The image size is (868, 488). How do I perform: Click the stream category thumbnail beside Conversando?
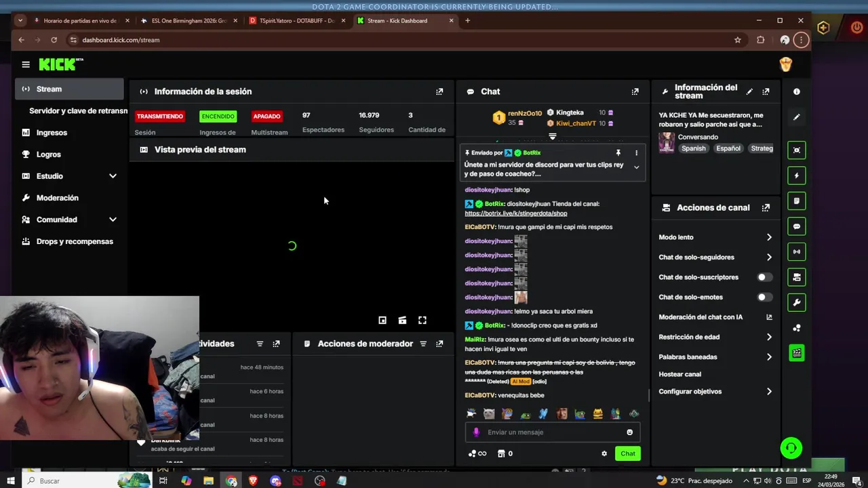point(667,142)
